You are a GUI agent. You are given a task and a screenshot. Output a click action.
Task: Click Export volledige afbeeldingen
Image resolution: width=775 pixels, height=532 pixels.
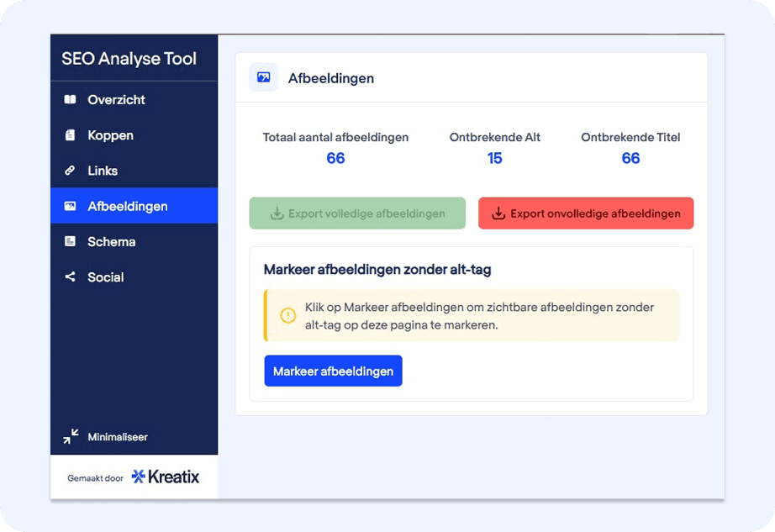click(x=356, y=213)
